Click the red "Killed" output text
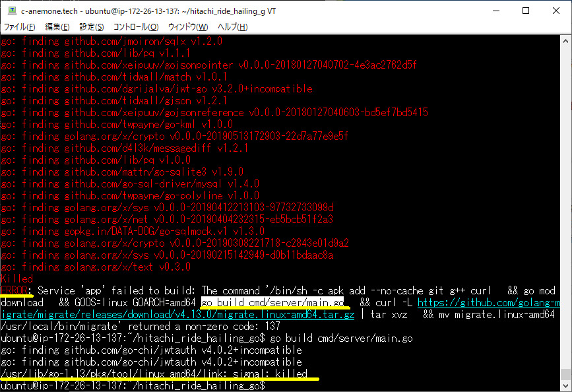 17,278
